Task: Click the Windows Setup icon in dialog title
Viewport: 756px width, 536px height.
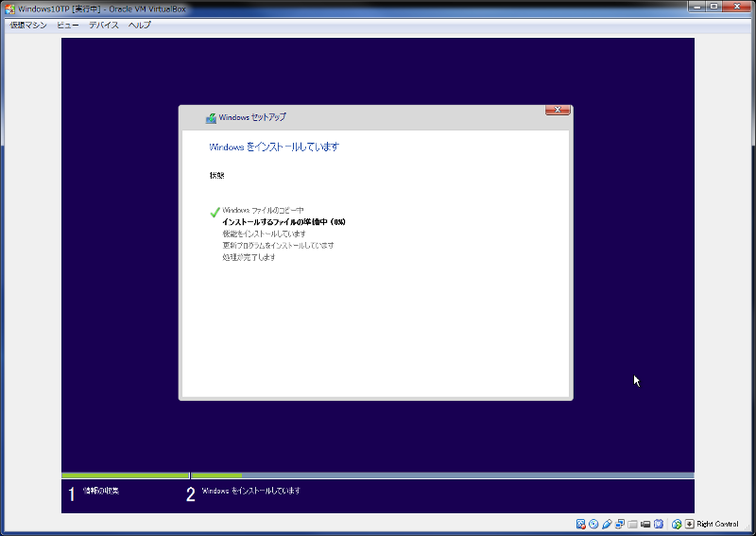Action: (x=211, y=118)
